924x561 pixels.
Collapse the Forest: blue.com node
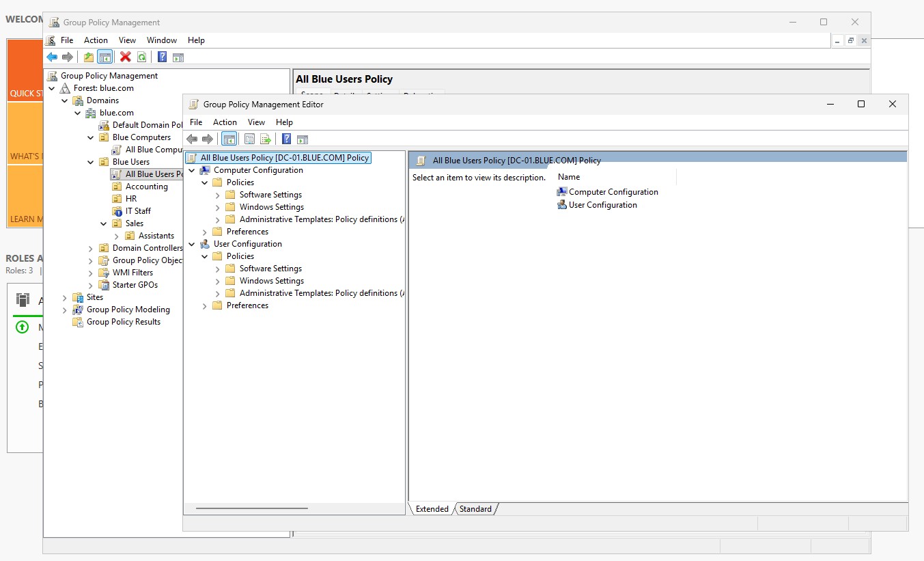pyautogui.click(x=52, y=88)
